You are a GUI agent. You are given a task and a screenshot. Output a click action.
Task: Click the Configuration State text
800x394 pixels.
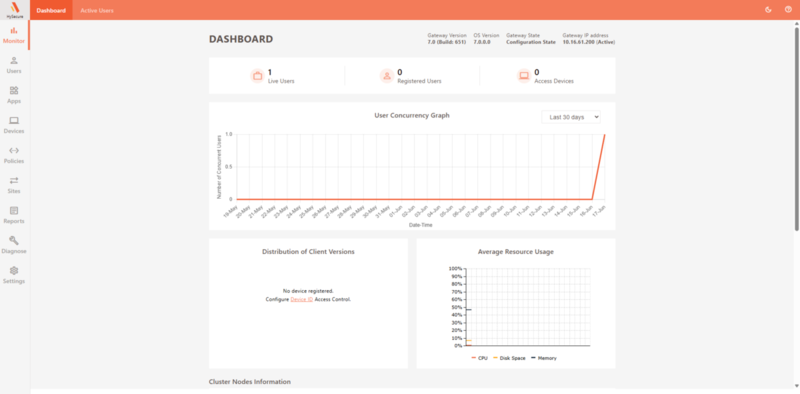pyautogui.click(x=531, y=42)
